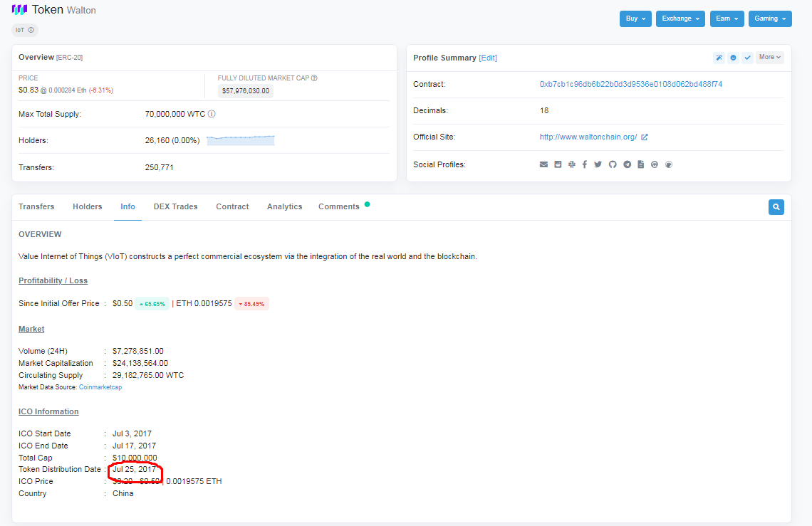Click the (-6.31%) price change text
812x526 pixels.
point(101,90)
